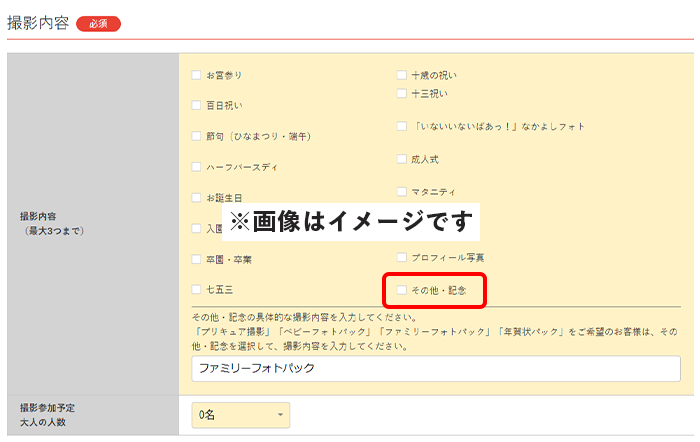Tick 「いないいないばあっ！」なかよしフォト checkbox
The image size is (700, 442).
(x=401, y=126)
